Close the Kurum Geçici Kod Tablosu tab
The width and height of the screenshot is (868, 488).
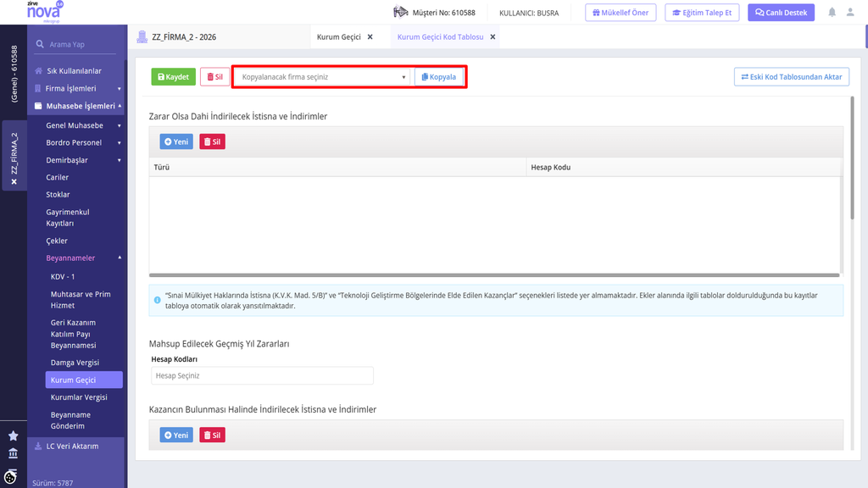pos(492,37)
